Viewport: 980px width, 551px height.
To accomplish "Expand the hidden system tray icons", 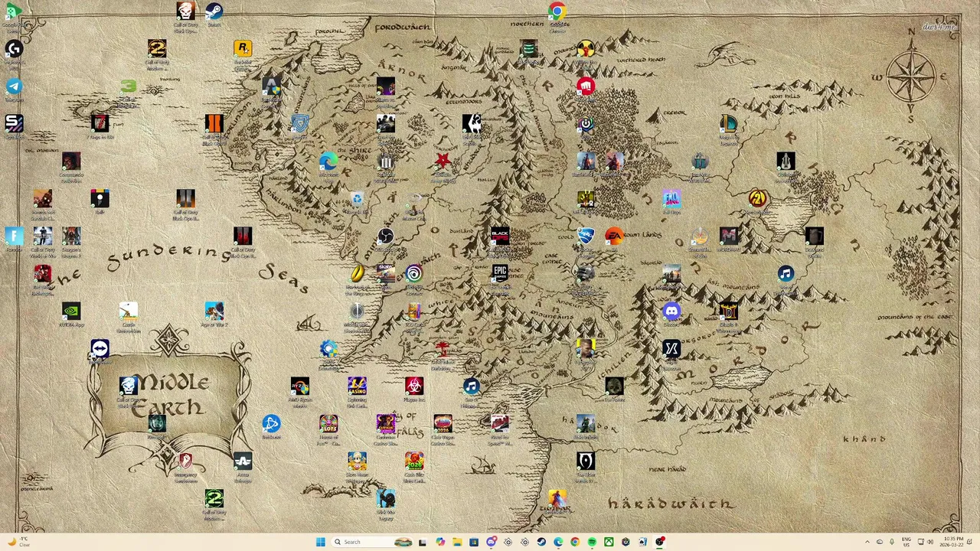I will [867, 542].
